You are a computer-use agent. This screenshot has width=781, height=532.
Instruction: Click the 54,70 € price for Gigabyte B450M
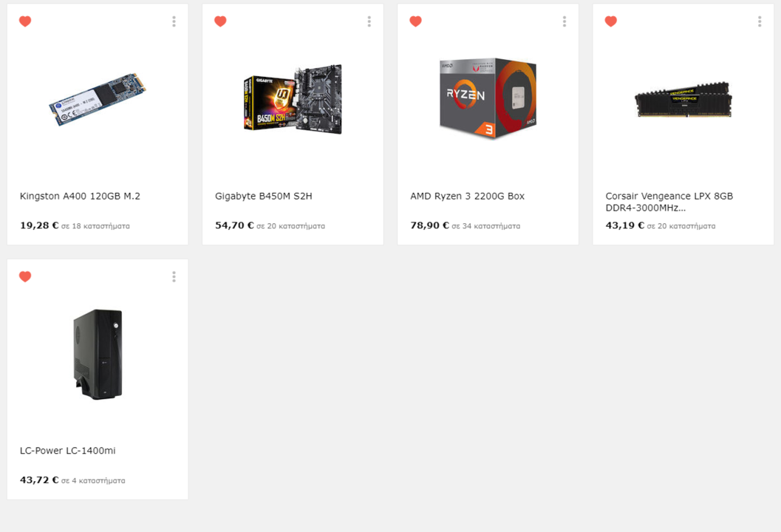235,225
